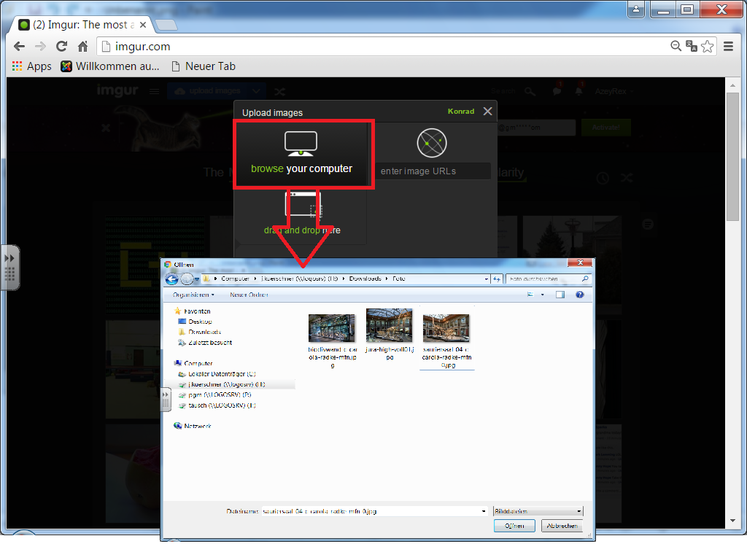The height and width of the screenshot is (560, 747).
Task: Open the help icon in file dialog
Action: click(x=580, y=295)
